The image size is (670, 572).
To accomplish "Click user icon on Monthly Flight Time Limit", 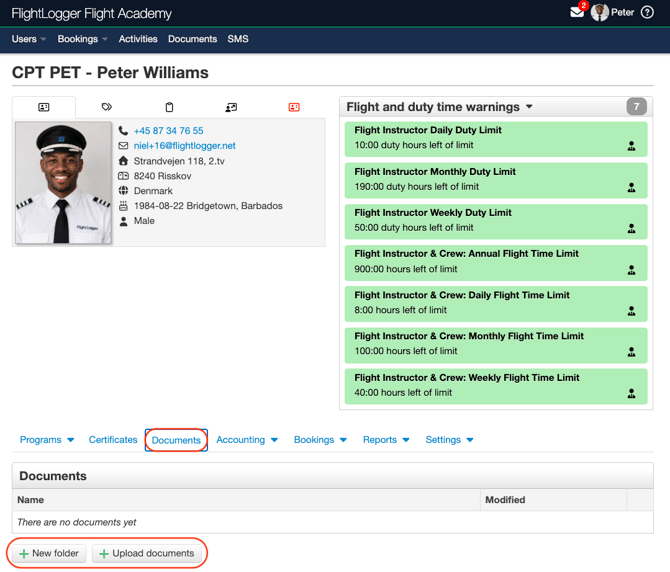I will [x=631, y=352].
